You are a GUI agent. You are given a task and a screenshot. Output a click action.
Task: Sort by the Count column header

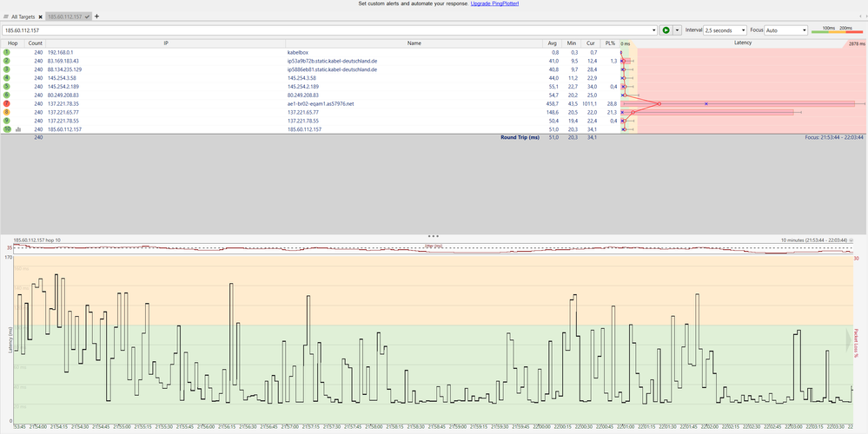click(36, 43)
